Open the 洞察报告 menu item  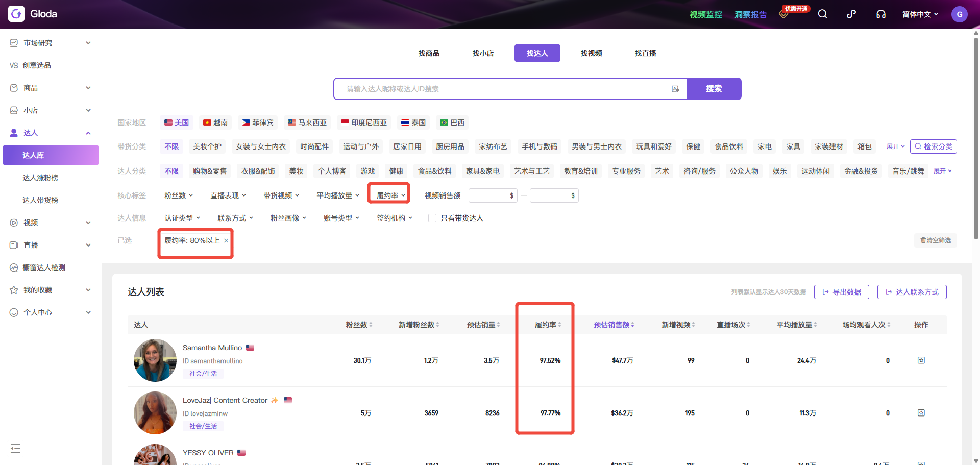750,14
